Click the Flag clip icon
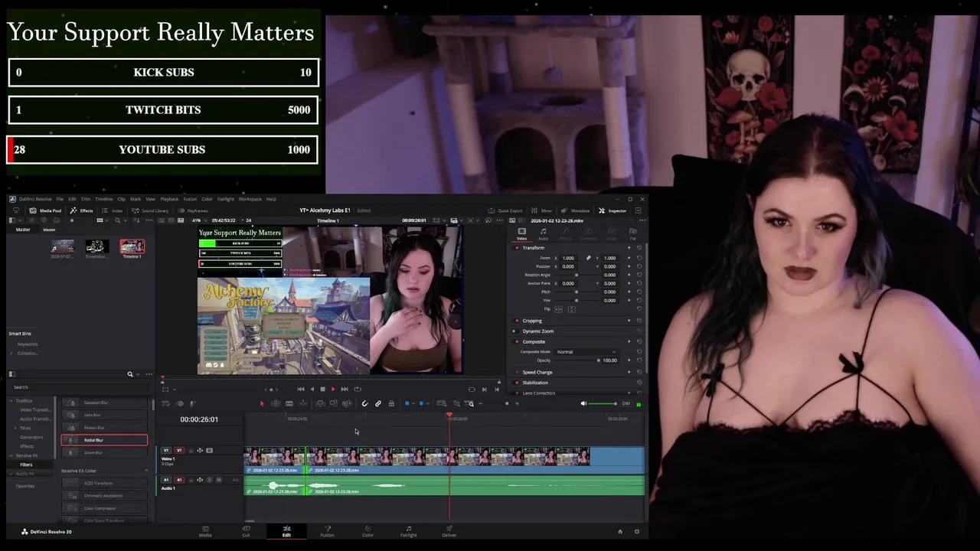Screen dimensions: 980x551 click(407, 403)
